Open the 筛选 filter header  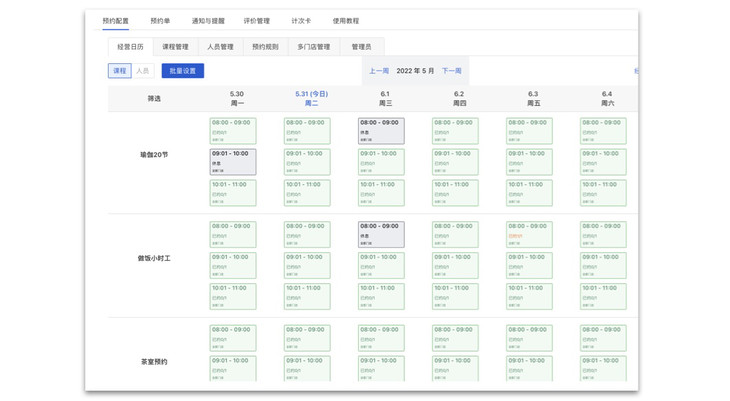(154, 99)
